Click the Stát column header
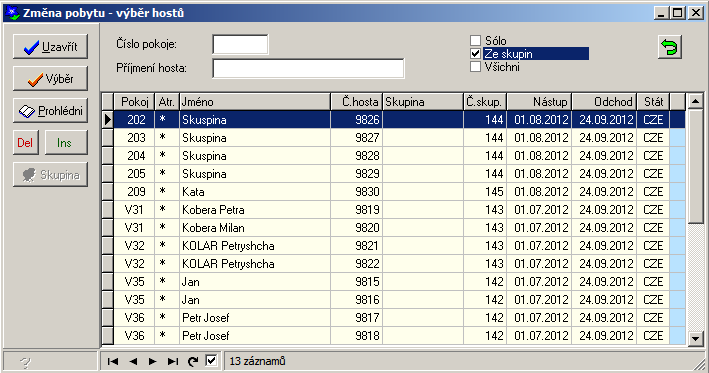Screen dimensions: 709x373 click(x=653, y=102)
